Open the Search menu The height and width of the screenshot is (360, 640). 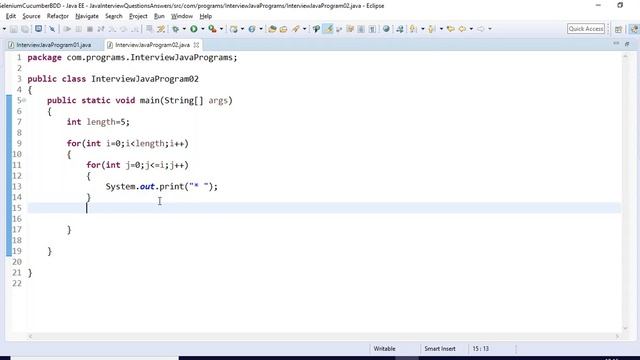113,16
